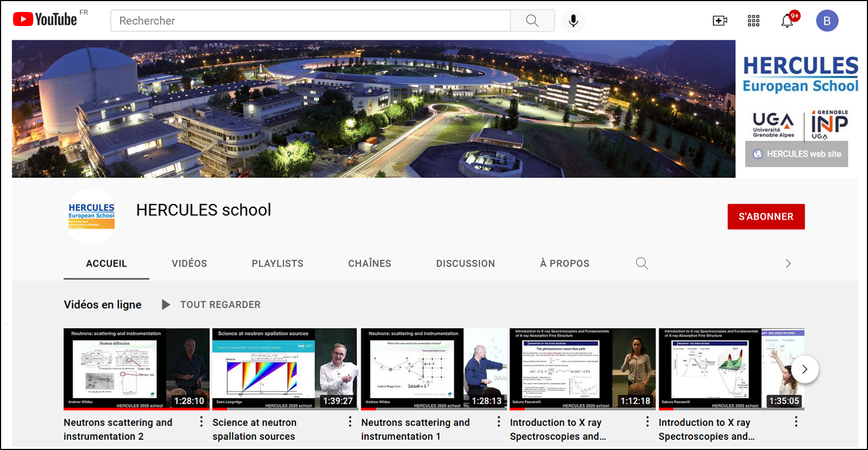Screen dimensions: 868x450
Task: Play thumbnail with duration 1:35:05
Action: pos(731,369)
